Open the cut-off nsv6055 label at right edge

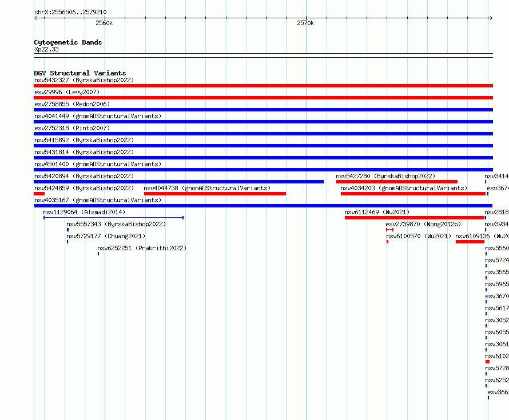point(497,332)
